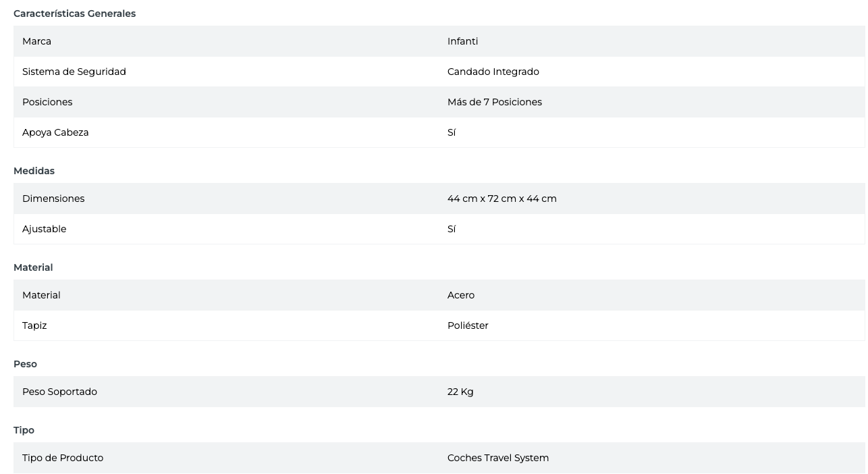Click the Posiciones row label
The height and width of the screenshot is (474, 868).
point(47,102)
